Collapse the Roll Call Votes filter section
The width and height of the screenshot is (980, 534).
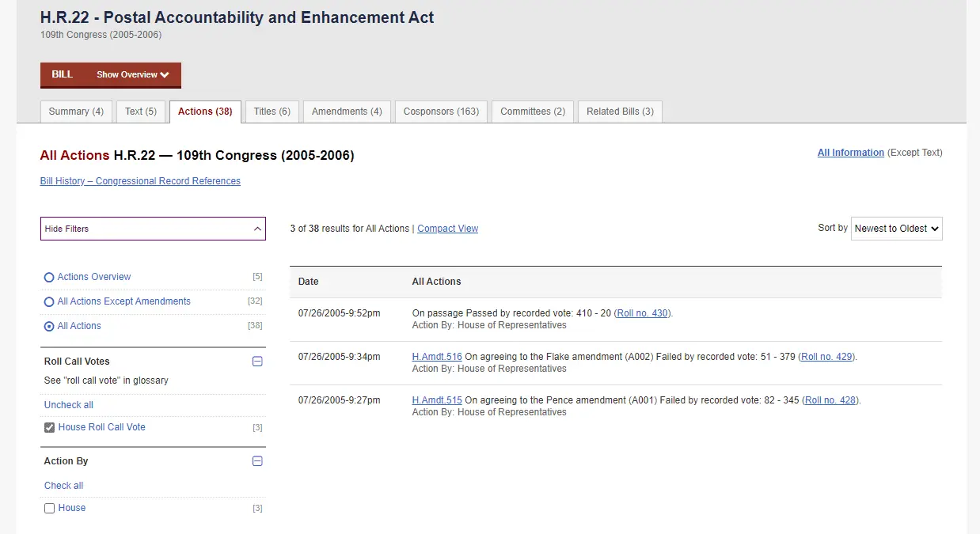(x=256, y=362)
